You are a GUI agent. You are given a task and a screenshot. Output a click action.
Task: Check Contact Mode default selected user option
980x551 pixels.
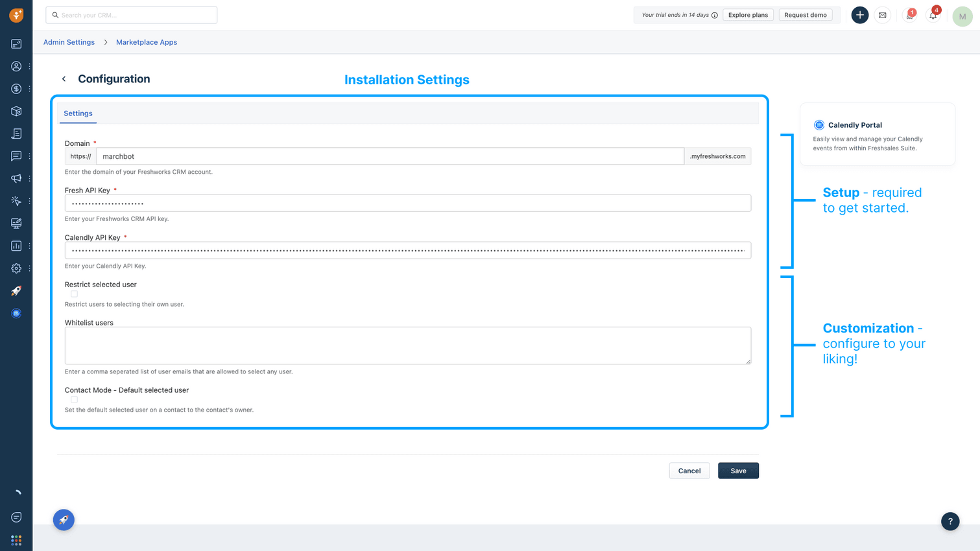[x=74, y=399]
